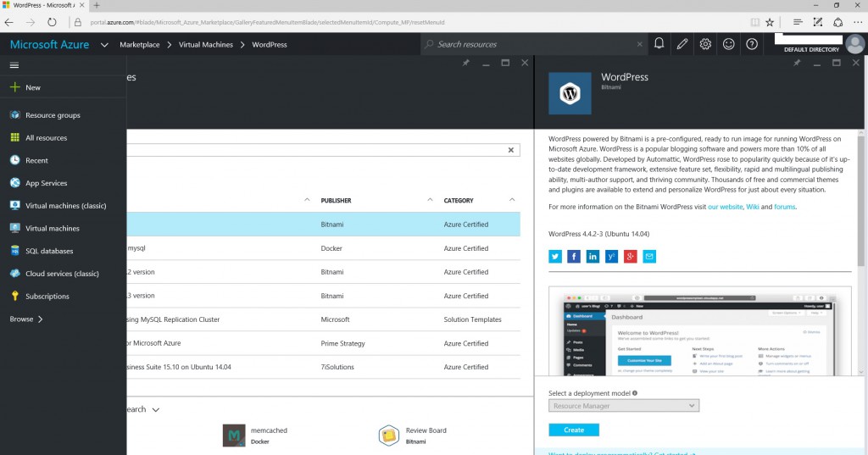Open the Bitnami Wiki link
Viewport: 868px width, 455px height.
[x=753, y=207]
